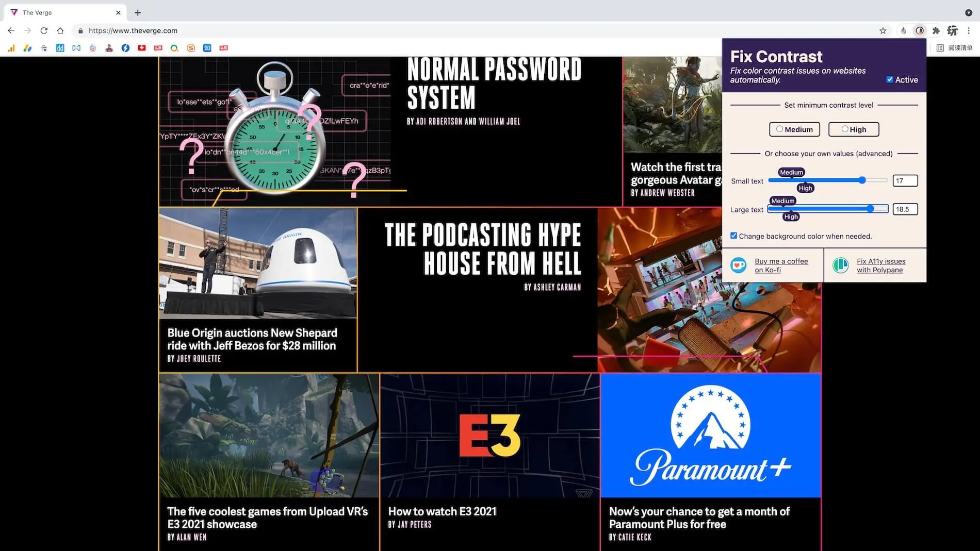Click the site lock icon beside the URL
This screenshot has height=551, width=980.
click(x=80, y=31)
